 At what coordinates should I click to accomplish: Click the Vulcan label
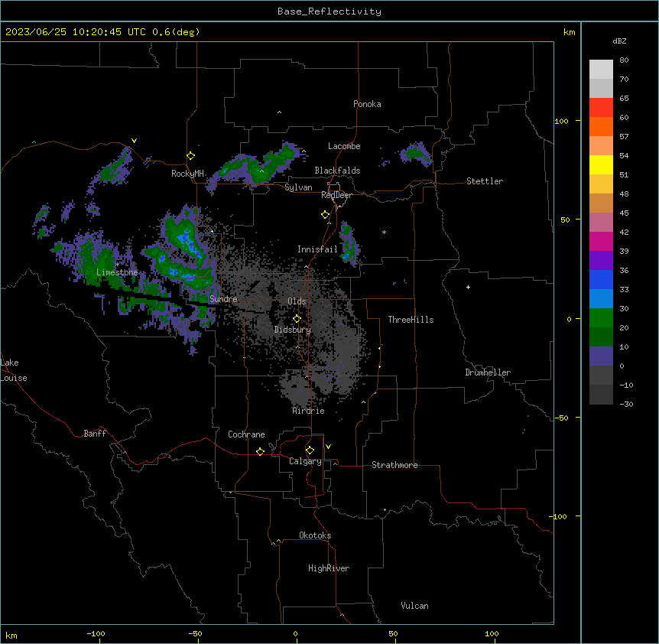[415, 606]
